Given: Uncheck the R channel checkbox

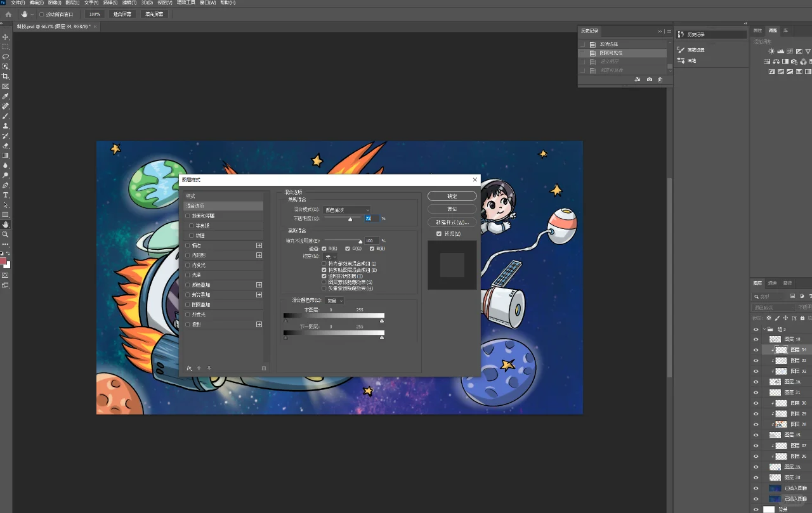Looking at the screenshot, I should (x=325, y=249).
